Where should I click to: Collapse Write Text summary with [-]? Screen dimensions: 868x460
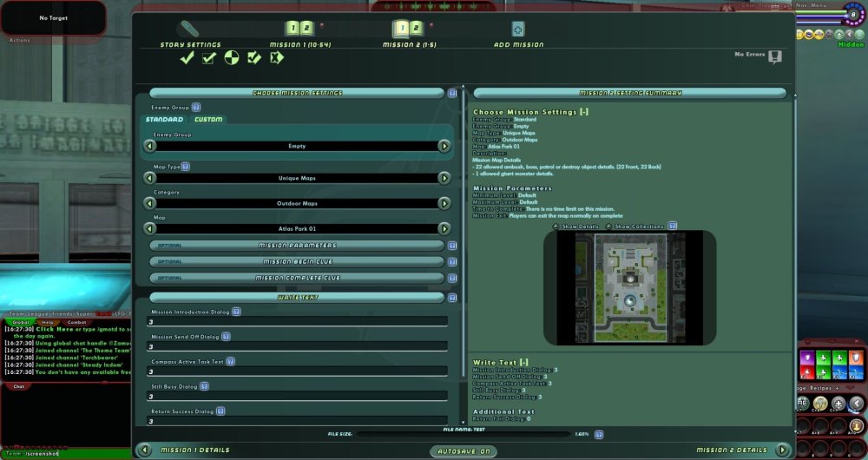click(x=523, y=363)
